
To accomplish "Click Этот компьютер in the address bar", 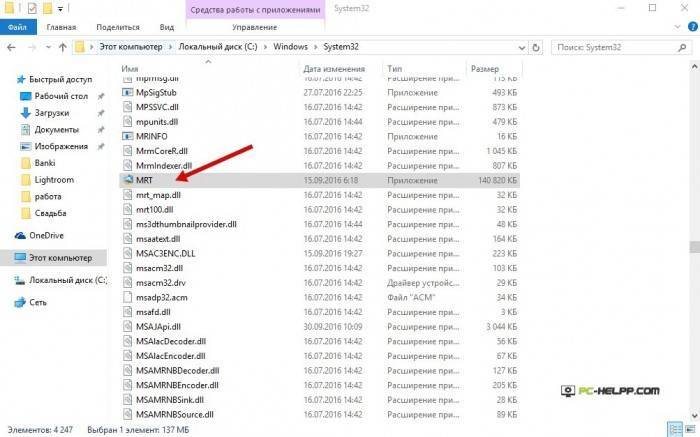I will click(x=131, y=46).
